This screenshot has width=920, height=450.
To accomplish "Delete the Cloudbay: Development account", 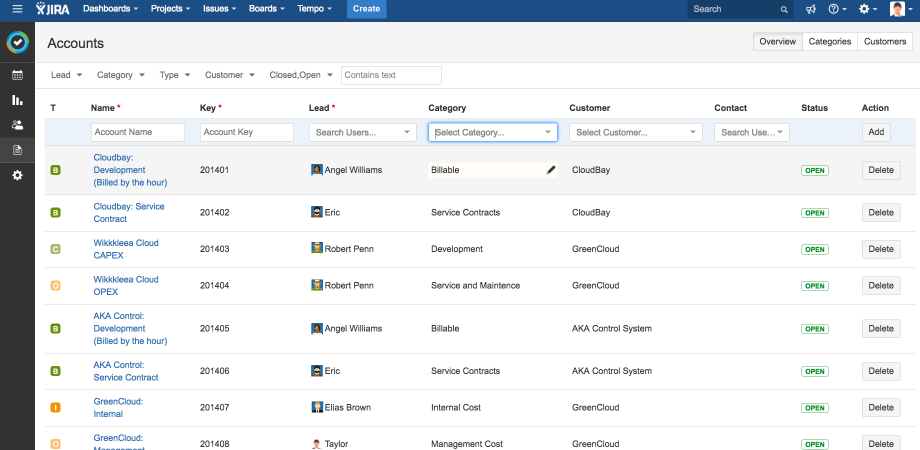I will pos(881,170).
